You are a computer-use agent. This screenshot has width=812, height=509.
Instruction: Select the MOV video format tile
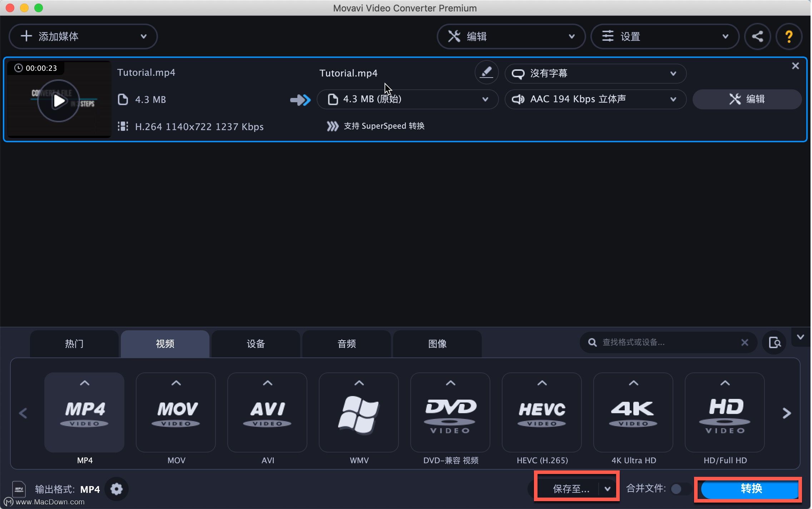click(176, 412)
